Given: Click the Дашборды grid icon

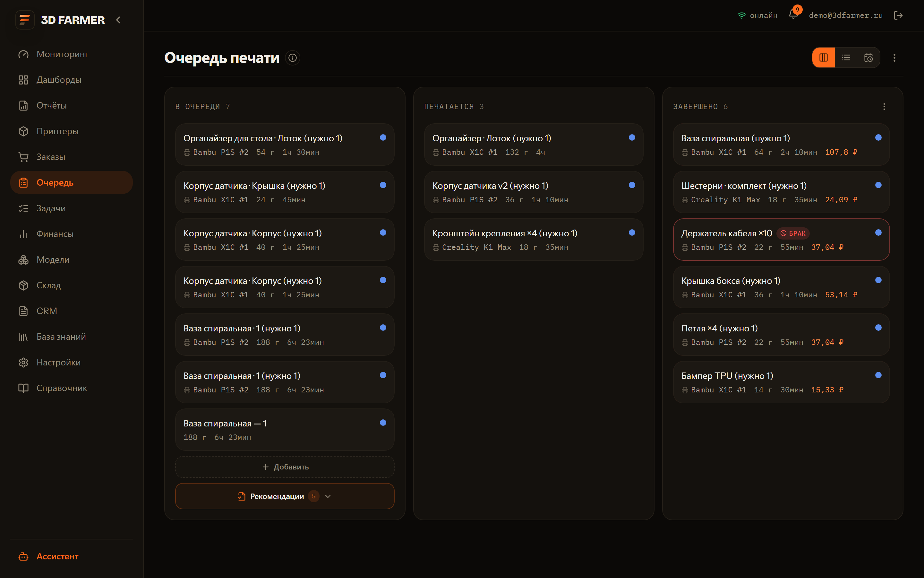Looking at the screenshot, I should tap(23, 80).
